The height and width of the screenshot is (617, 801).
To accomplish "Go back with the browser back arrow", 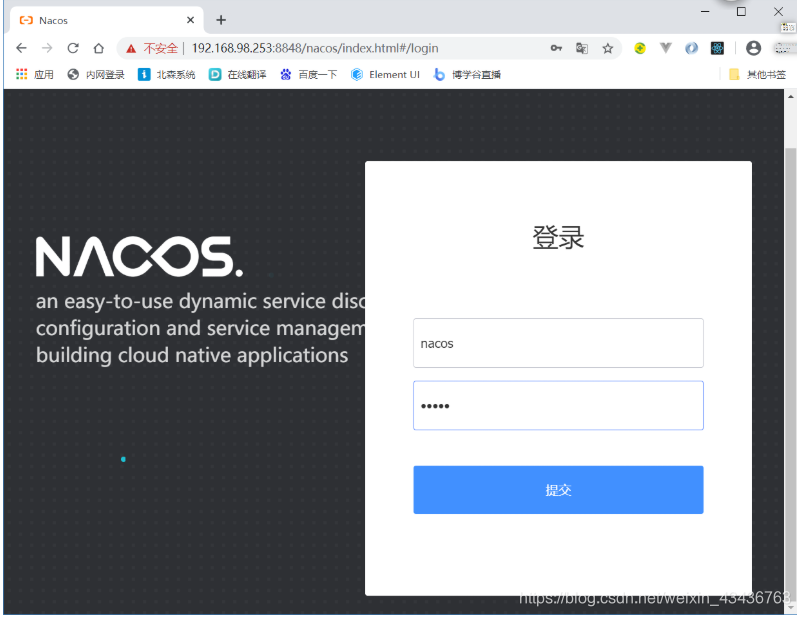I will (x=21, y=48).
